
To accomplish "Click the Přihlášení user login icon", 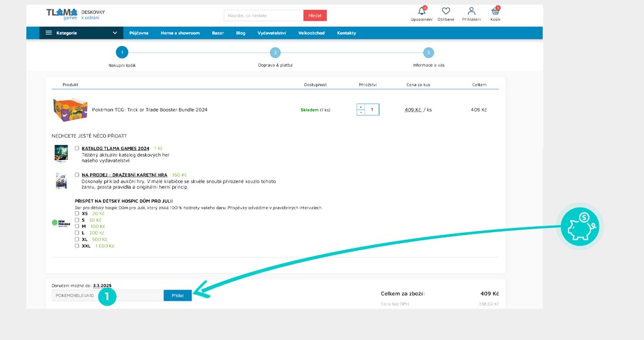I will [471, 11].
